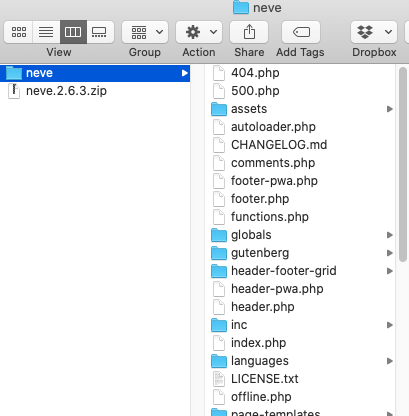Open the gutenberg folder
The image size is (409, 416).
pyautogui.click(x=300, y=253)
